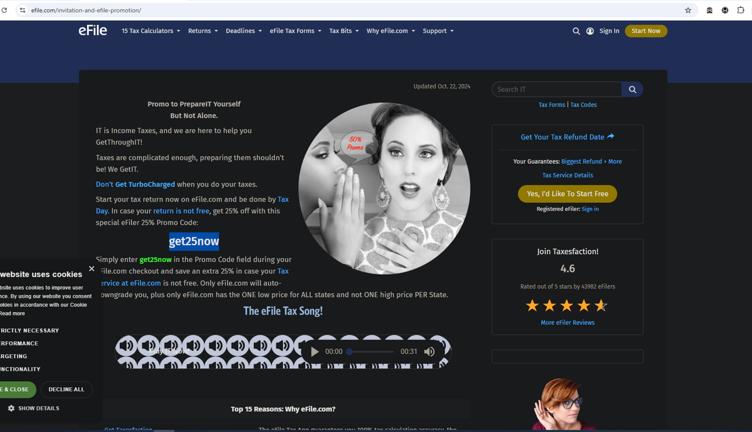Toggle Strictly Necessary cookies option
The height and width of the screenshot is (432, 752).
29,330
